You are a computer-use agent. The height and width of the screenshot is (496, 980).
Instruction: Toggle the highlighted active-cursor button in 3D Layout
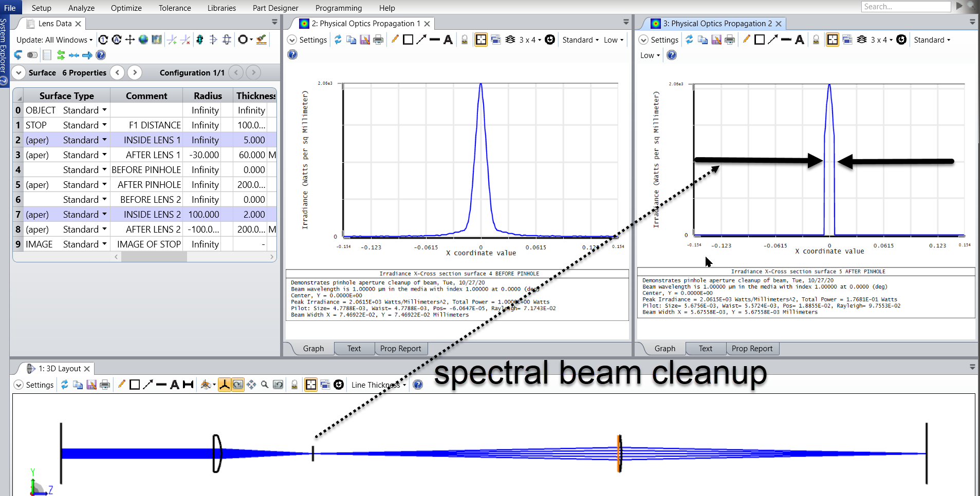tap(311, 385)
